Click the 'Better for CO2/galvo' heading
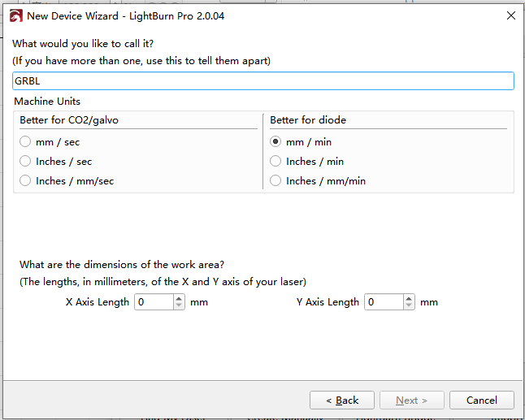The image size is (525, 420). pos(69,119)
